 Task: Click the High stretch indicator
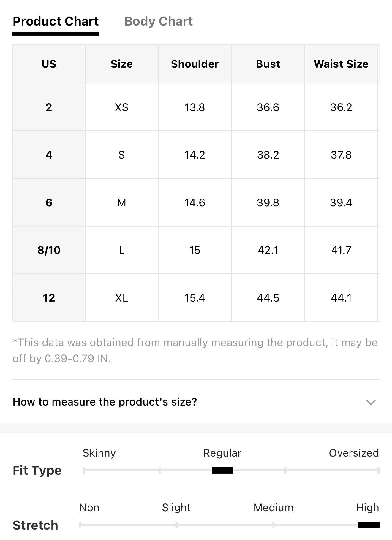[x=369, y=525]
